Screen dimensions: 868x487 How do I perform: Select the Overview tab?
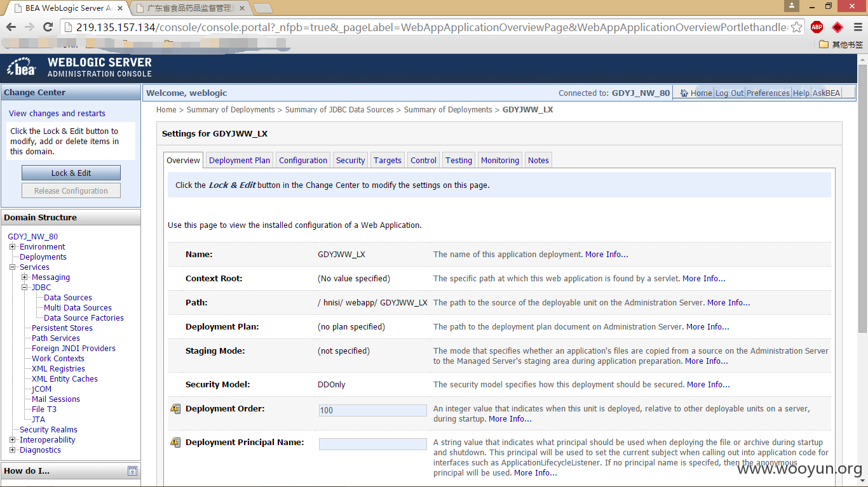pyautogui.click(x=183, y=160)
